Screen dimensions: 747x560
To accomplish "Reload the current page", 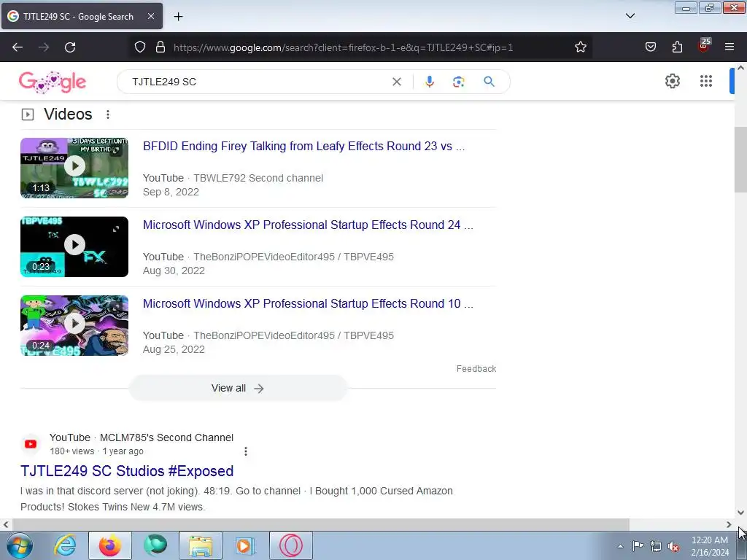I will [x=70, y=47].
